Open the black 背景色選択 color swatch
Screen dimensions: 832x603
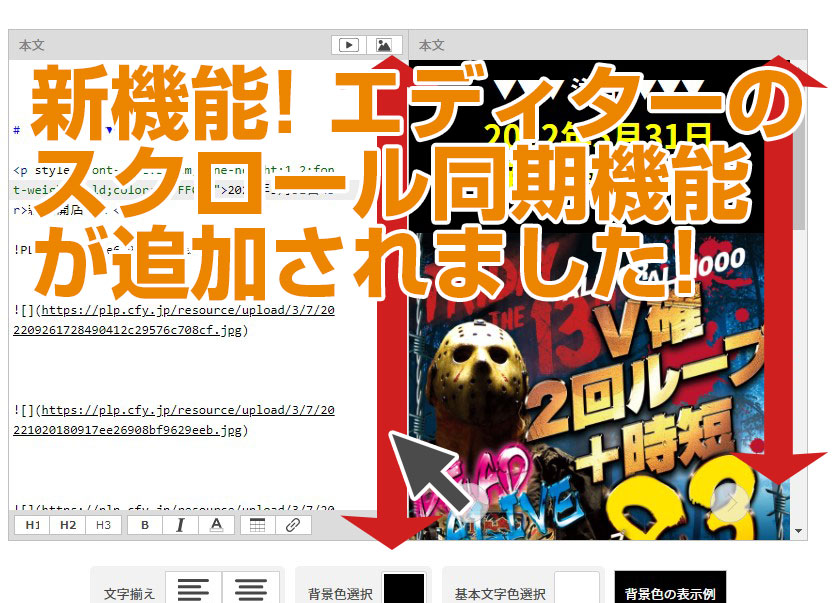(404, 590)
